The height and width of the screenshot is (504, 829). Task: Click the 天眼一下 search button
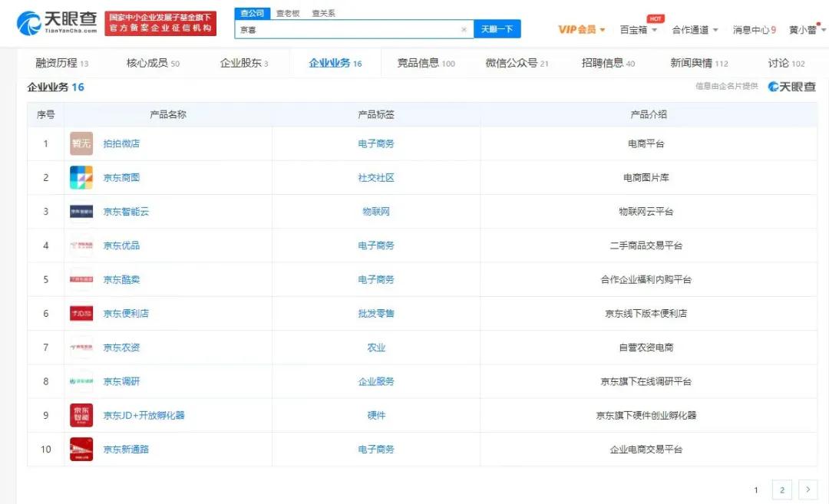pos(497,29)
